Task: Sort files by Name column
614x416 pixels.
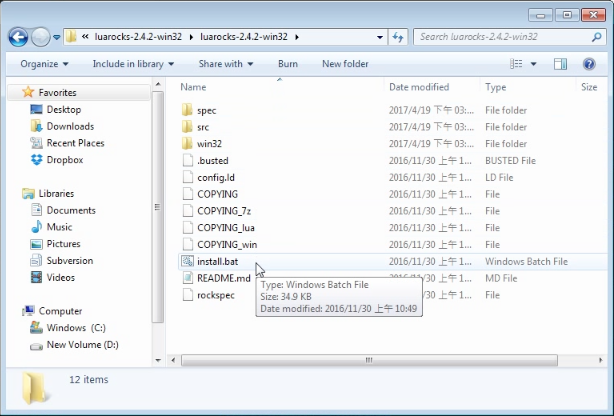Action: (193, 87)
